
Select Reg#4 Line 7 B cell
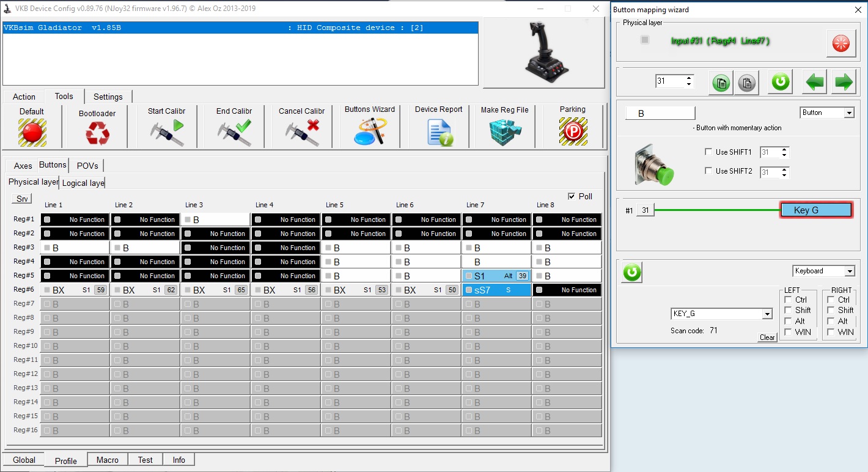coord(497,262)
